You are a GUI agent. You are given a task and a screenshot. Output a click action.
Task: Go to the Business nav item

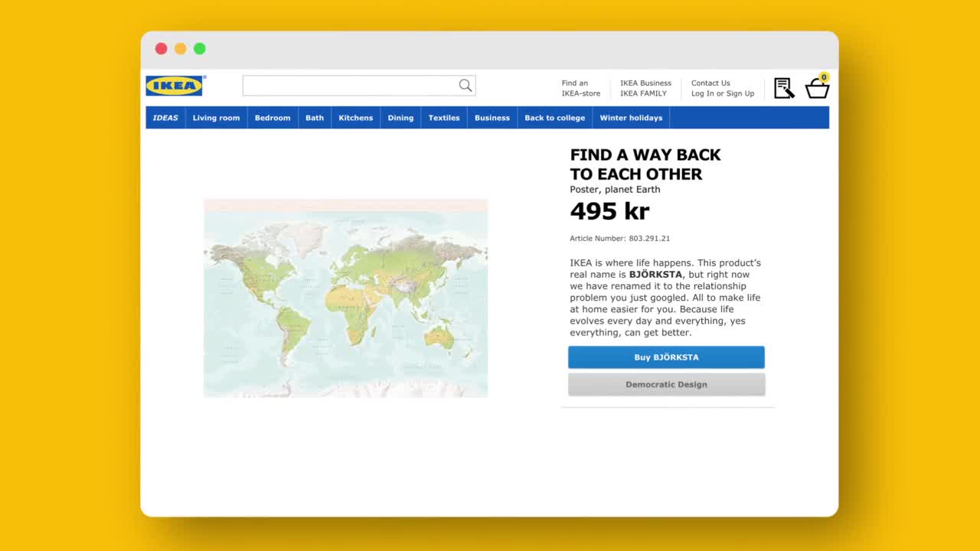(492, 118)
